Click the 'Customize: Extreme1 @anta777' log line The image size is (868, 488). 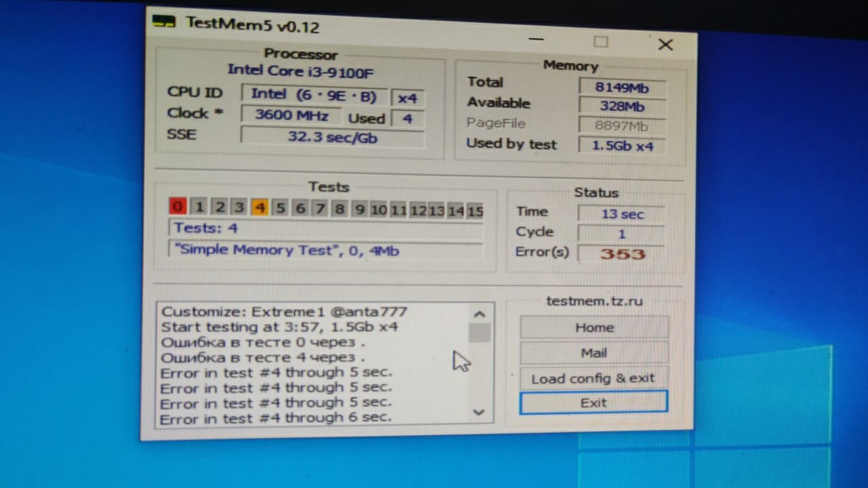(283, 312)
